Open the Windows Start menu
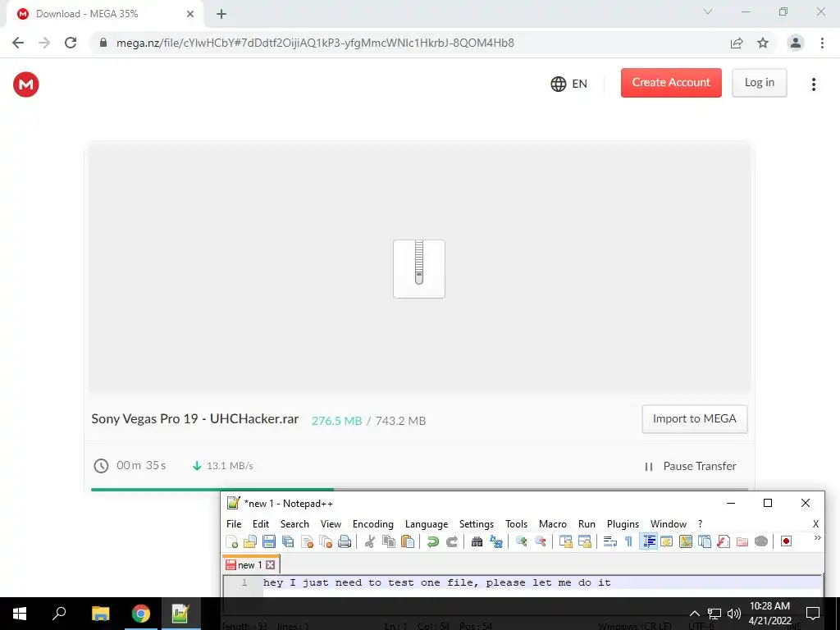840x630 pixels. point(20,614)
